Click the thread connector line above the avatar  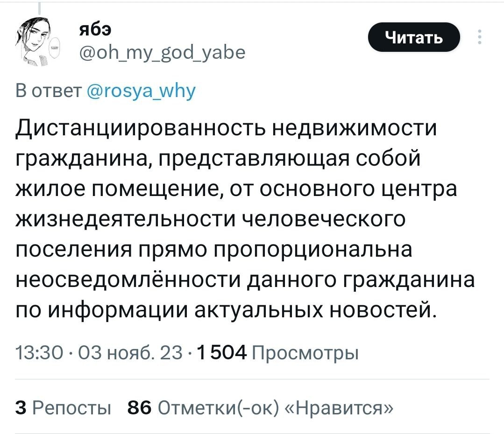pos(38,8)
